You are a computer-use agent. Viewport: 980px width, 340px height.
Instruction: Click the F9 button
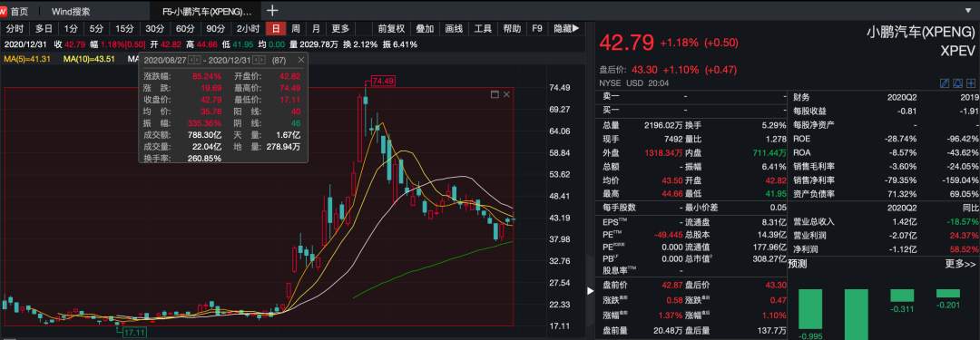(x=537, y=29)
